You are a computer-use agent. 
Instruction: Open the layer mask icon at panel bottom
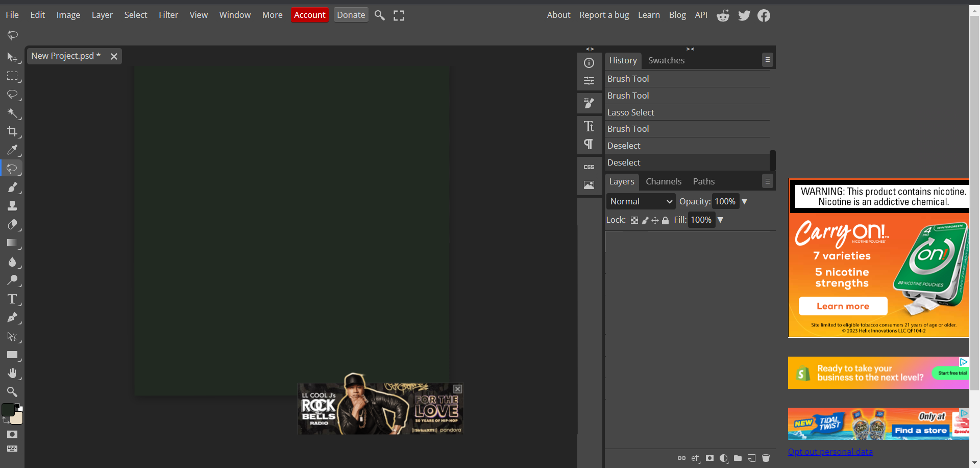(x=710, y=458)
